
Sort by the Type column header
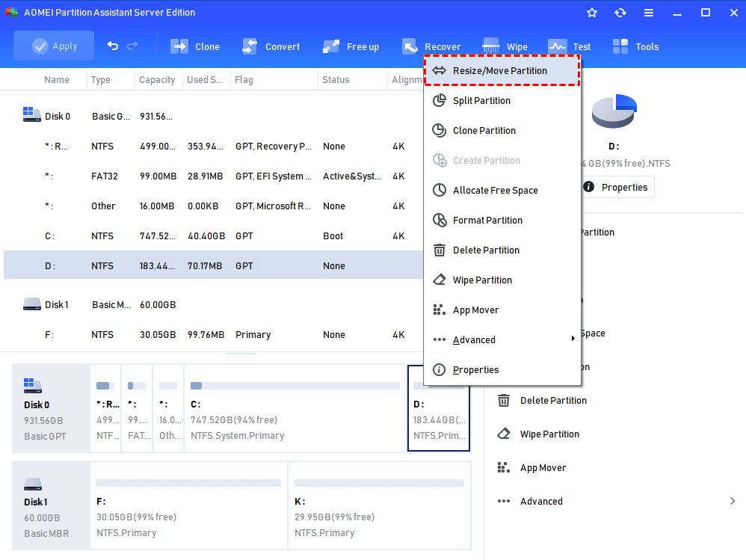tap(101, 79)
